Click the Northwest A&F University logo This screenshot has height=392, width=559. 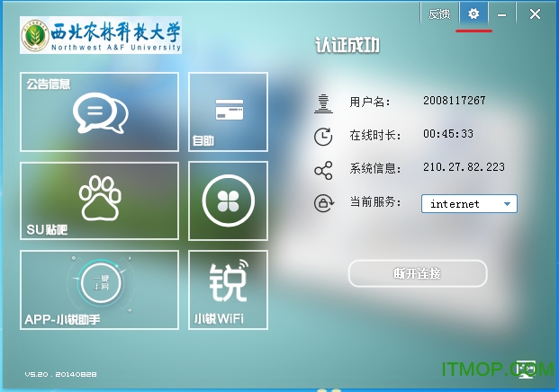(101, 36)
